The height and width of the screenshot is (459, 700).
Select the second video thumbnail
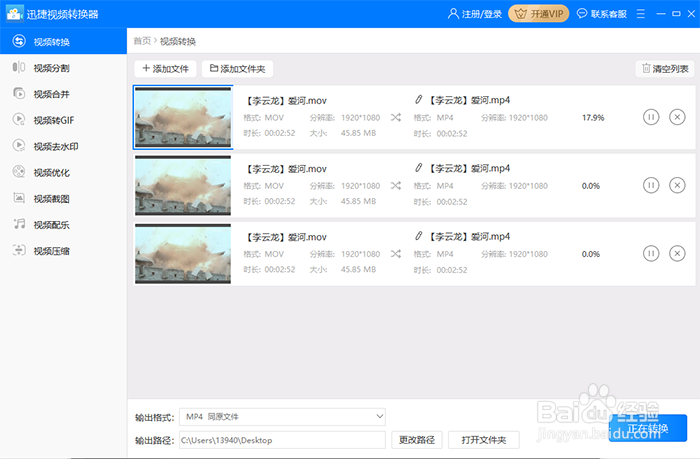(x=183, y=185)
